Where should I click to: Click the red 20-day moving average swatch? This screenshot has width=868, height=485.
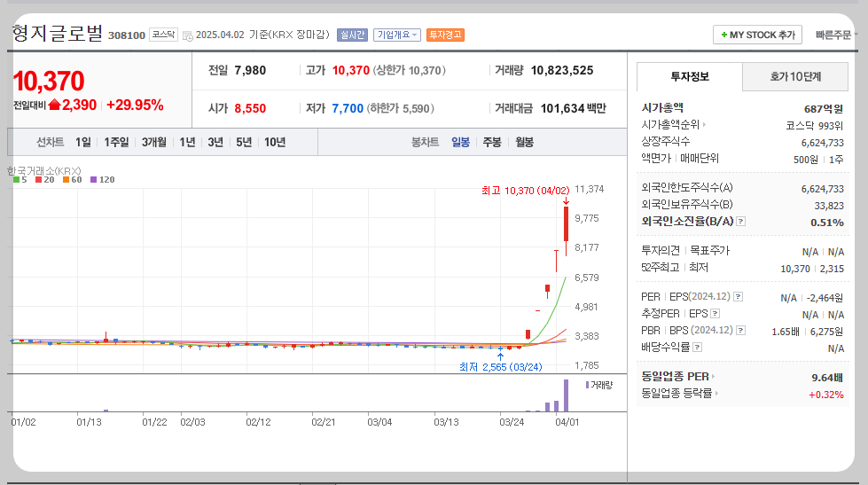38,179
